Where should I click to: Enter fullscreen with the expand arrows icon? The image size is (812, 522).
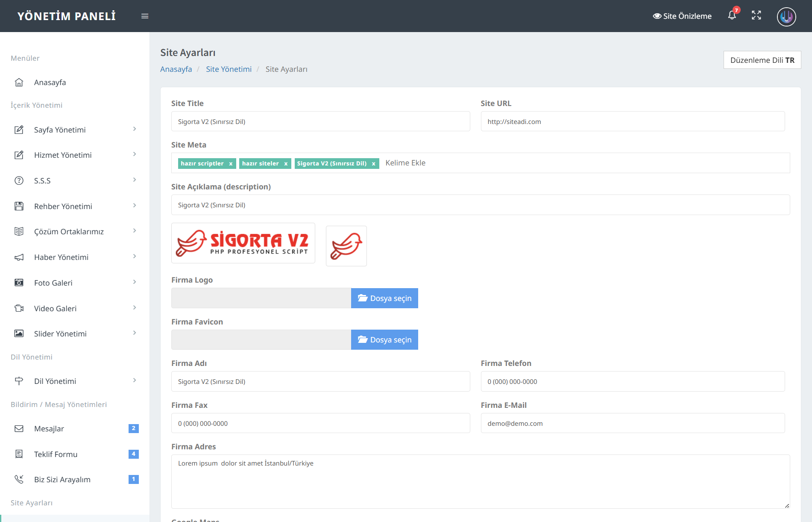756,16
